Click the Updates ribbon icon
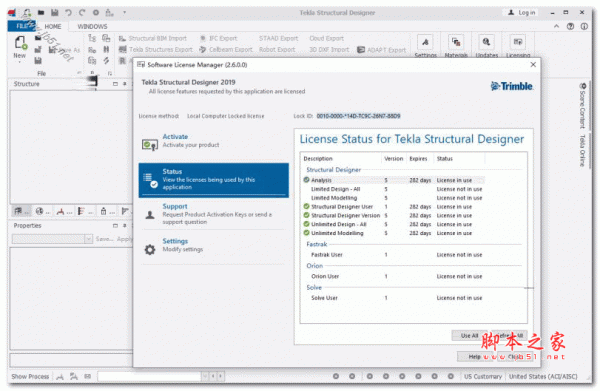This screenshot has width=600, height=391. pos(486,42)
